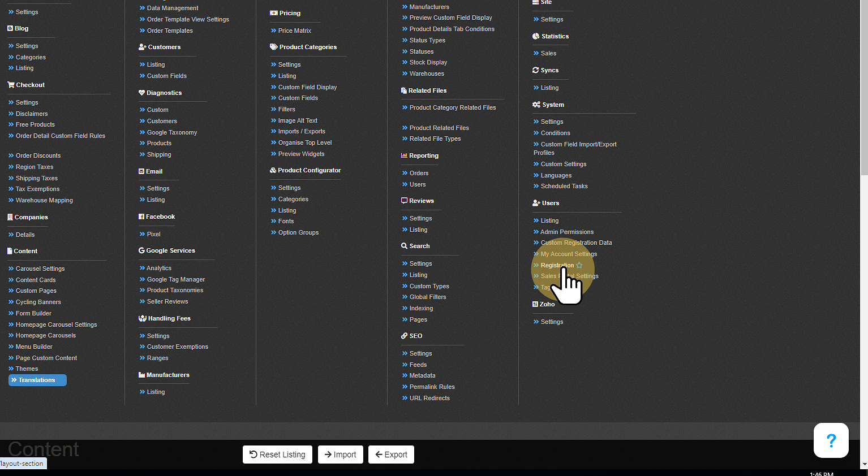Open Form Builder under Content
This screenshot has height=476, width=868.
[x=33, y=313]
